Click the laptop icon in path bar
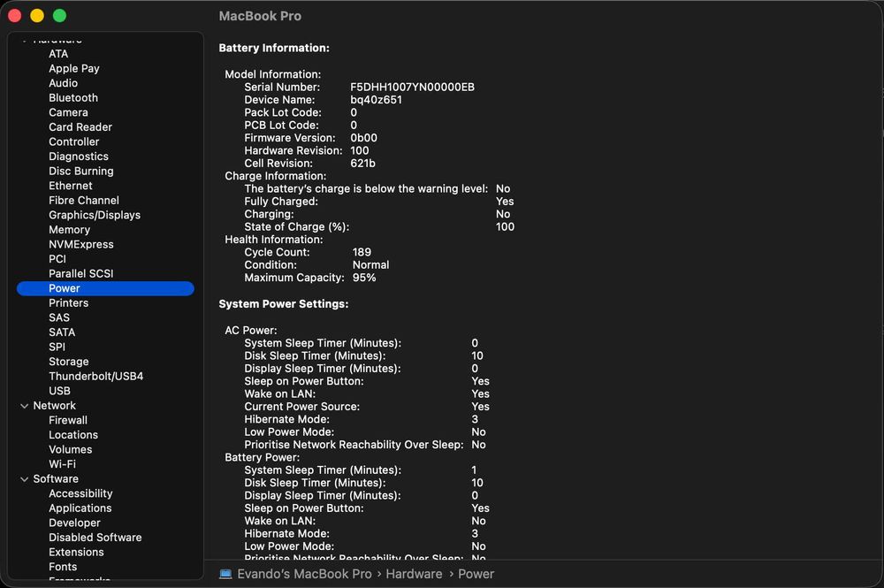Viewport: 884px width, 588px height. pos(225,574)
